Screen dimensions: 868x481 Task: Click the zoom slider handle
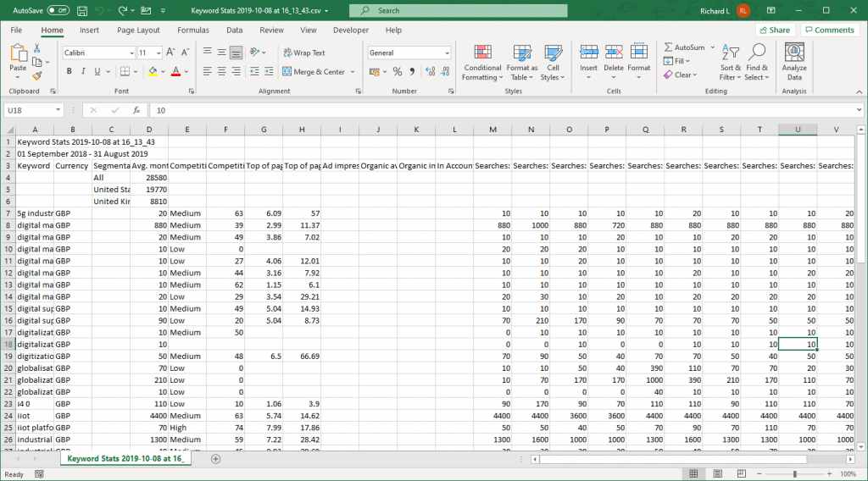point(795,474)
